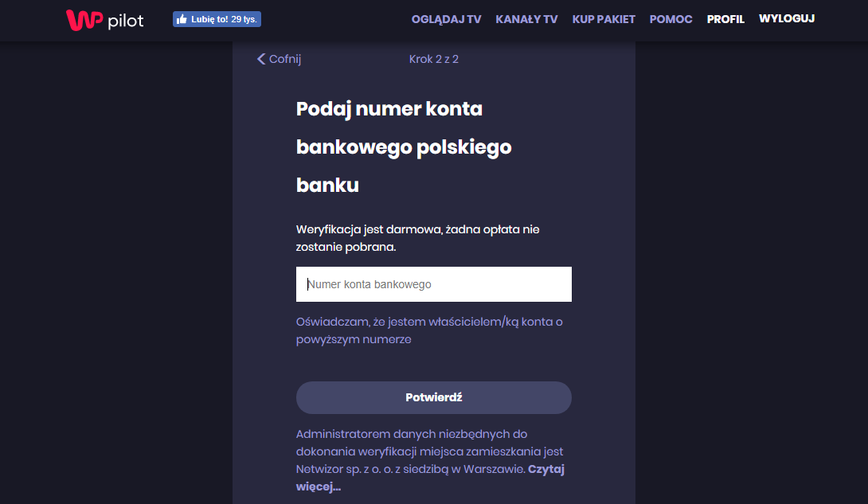Click the Facebook thumbs-up icon
This screenshot has width=868, height=504.
[182, 19]
